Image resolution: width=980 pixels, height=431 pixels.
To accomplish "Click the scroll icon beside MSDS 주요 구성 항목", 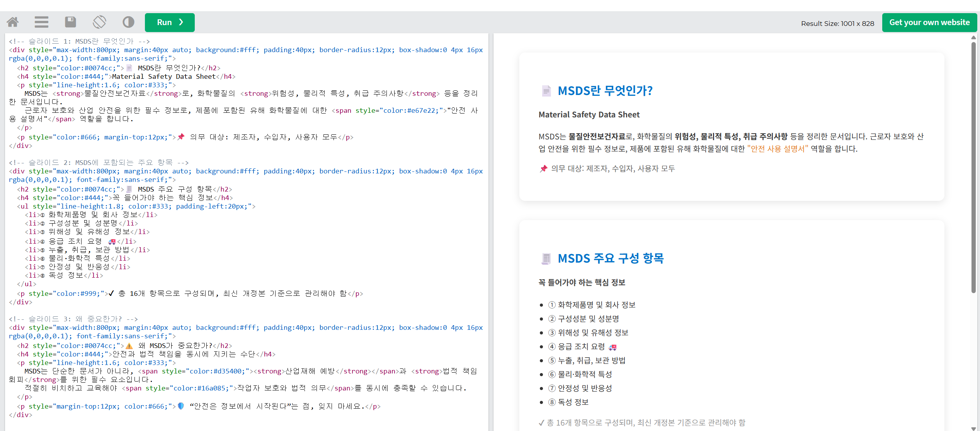I will tap(546, 258).
